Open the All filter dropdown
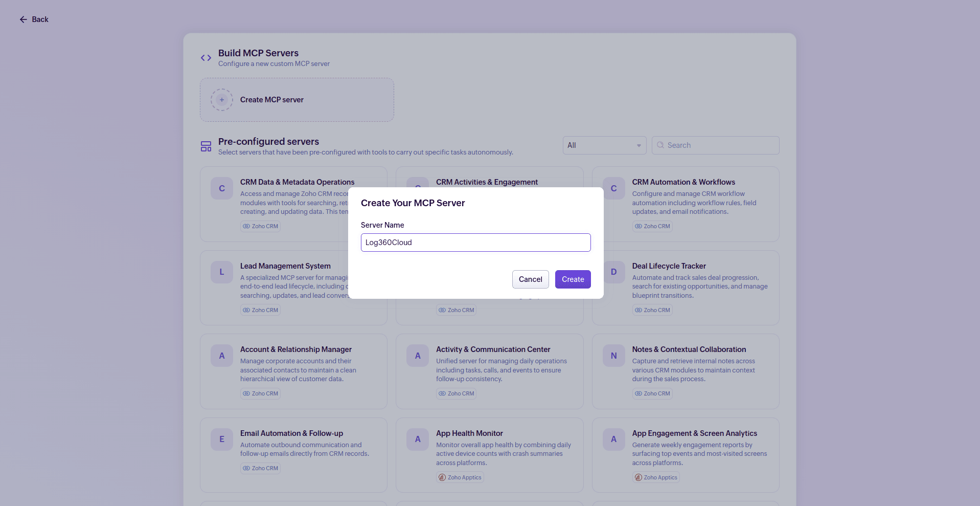The width and height of the screenshot is (980, 506). pos(604,145)
